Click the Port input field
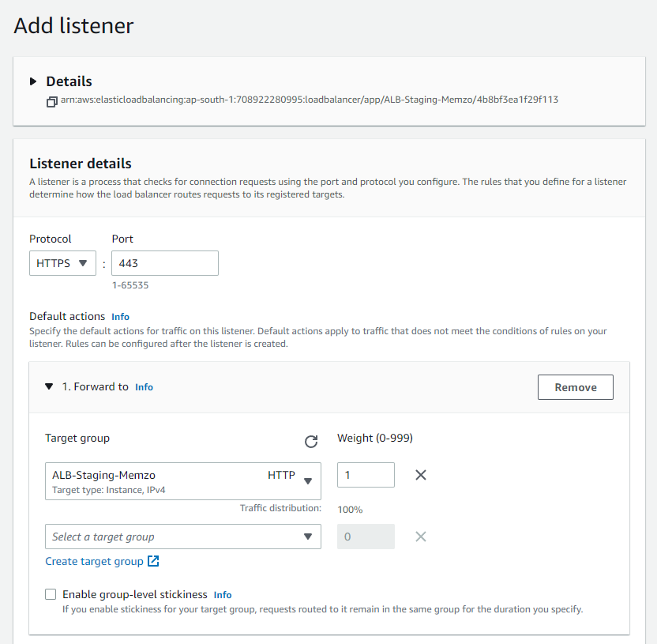The image size is (657, 644). pyautogui.click(x=165, y=263)
